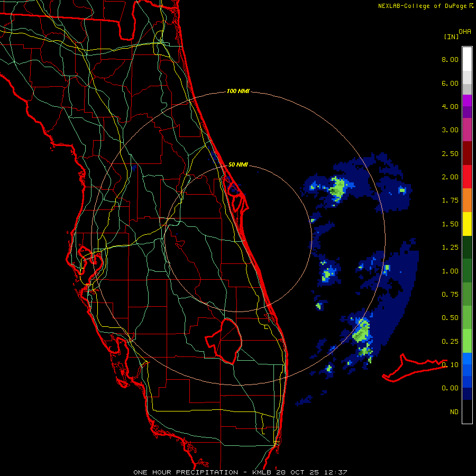The image size is (476, 476).
Task: Click the 2.00 legend value
Action: 450,177
